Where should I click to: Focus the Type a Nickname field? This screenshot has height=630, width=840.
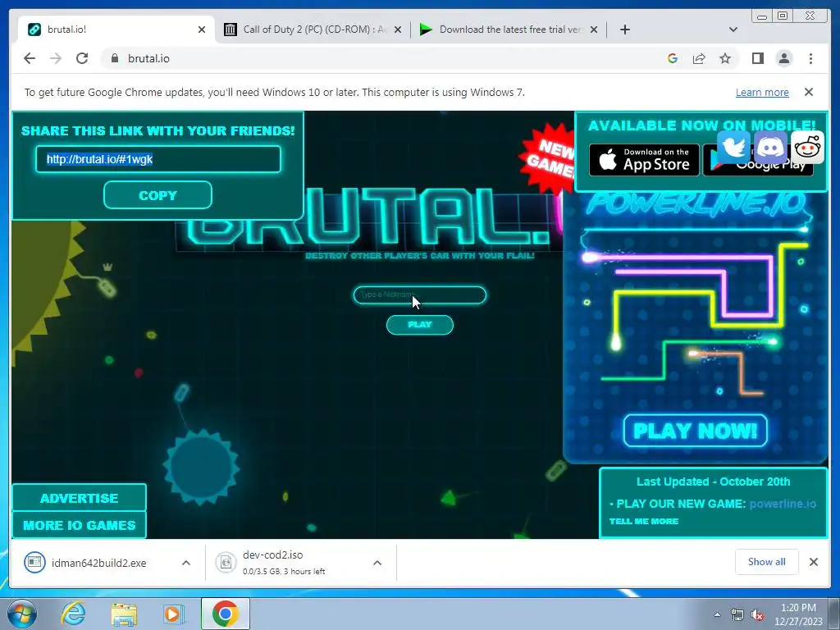(x=419, y=294)
